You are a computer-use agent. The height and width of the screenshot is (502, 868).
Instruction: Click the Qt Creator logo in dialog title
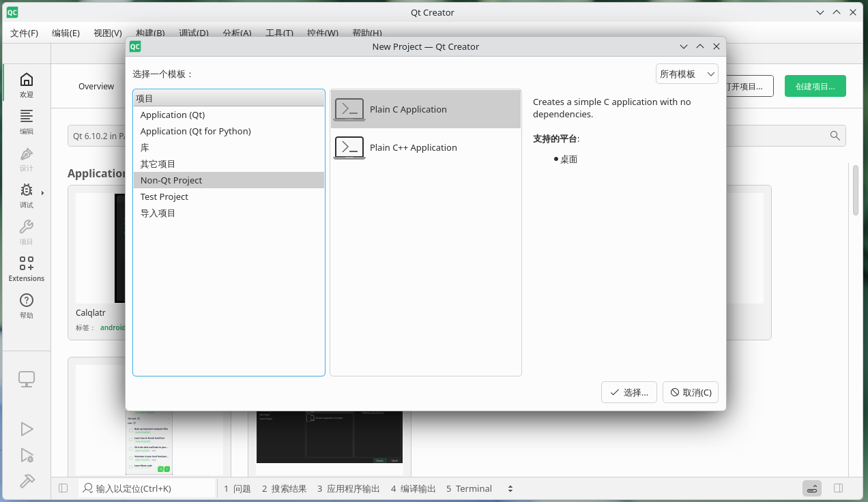tap(135, 46)
